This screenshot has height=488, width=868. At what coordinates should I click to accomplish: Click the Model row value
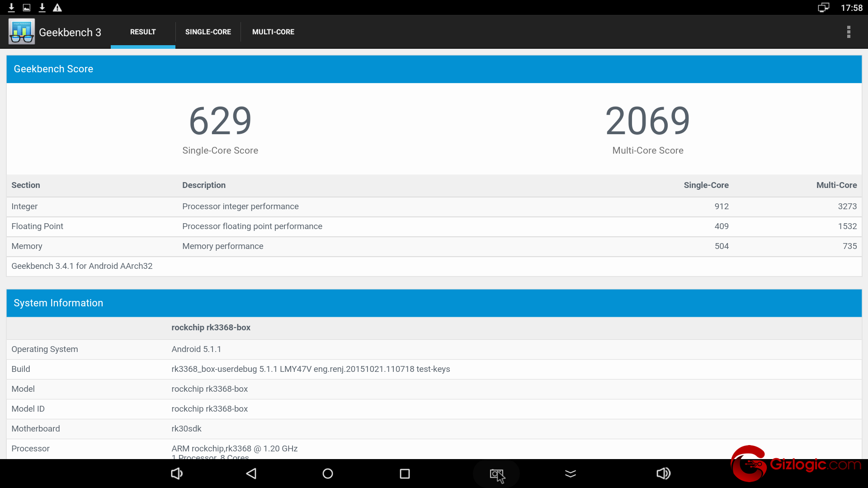pyautogui.click(x=209, y=389)
